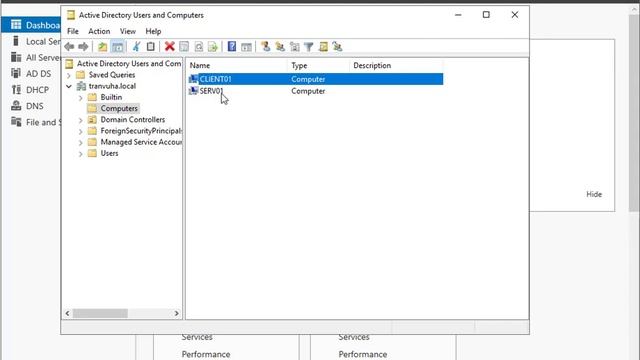
Task: Click the Export List toolbar icon
Action: tap(213, 47)
